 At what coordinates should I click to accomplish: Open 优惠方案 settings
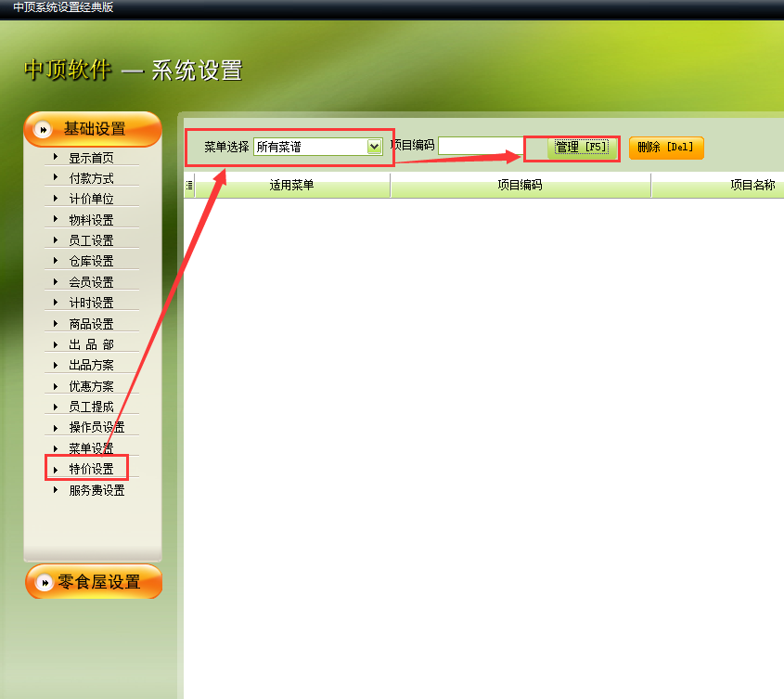tap(91, 386)
